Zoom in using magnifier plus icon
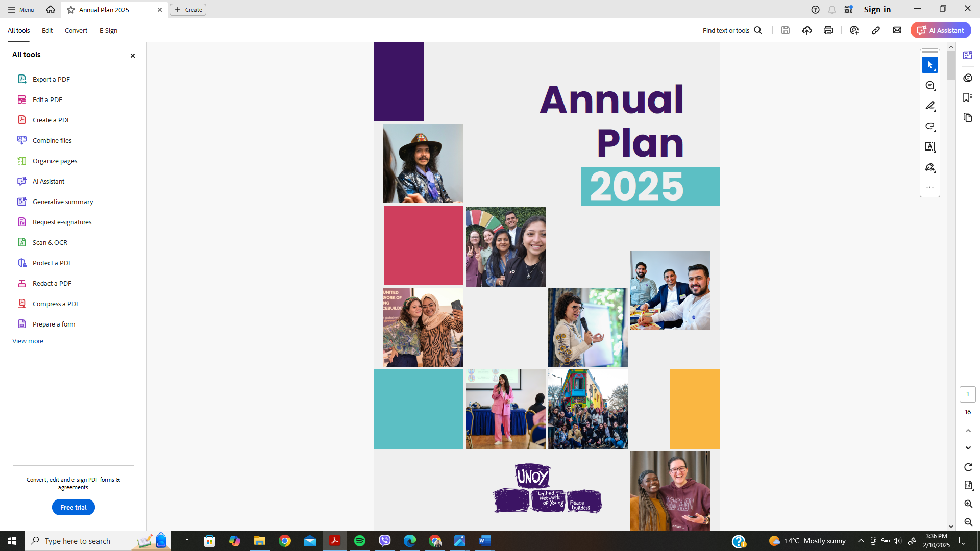 pyautogui.click(x=968, y=504)
